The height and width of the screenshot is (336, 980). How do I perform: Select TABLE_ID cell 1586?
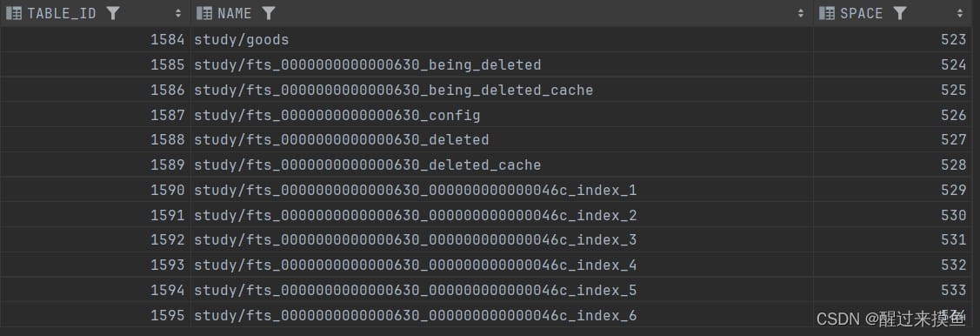pyautogui.click(x=95, y=90)
